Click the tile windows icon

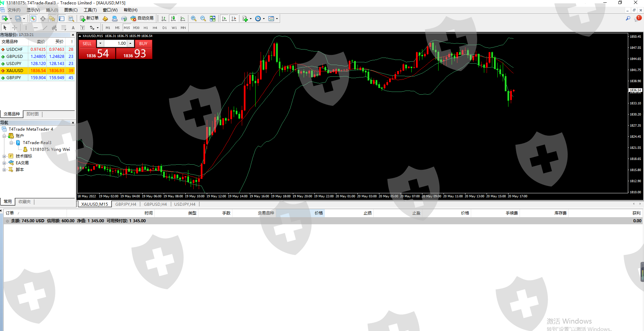(213, 19)
